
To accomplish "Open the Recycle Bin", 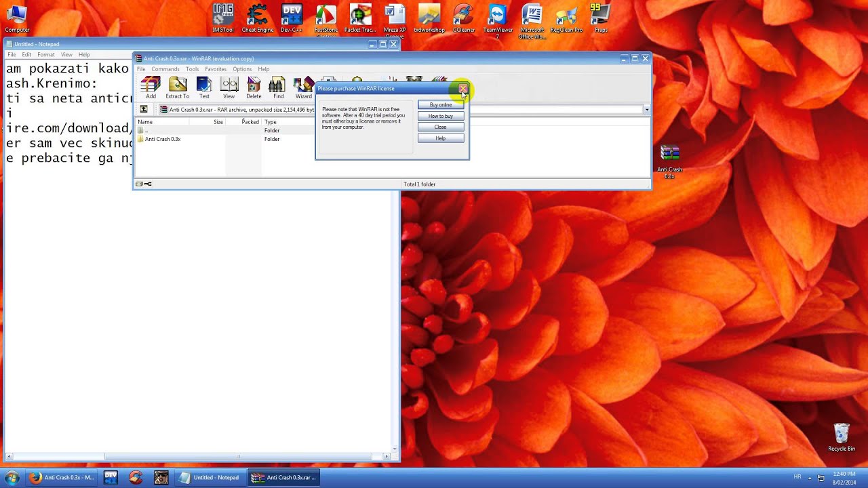I will pyautogui.click(x=842, y=437).
